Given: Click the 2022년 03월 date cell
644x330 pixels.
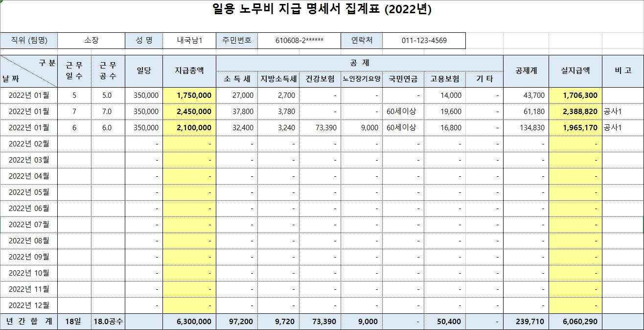Looking at the screenshot, I should (29, 160).
